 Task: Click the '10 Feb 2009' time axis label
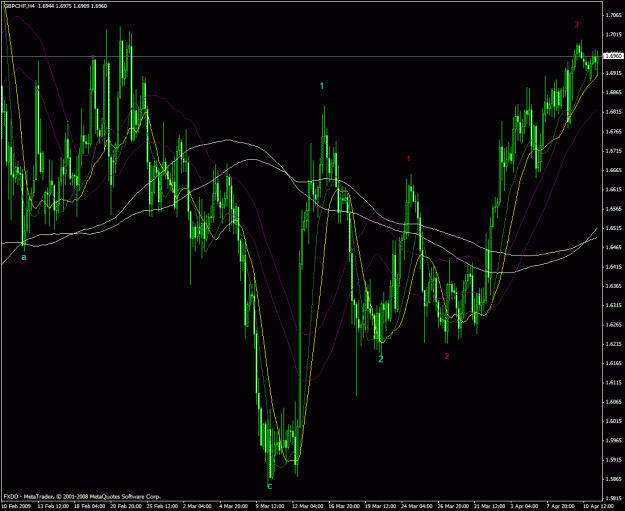point(16,506)
